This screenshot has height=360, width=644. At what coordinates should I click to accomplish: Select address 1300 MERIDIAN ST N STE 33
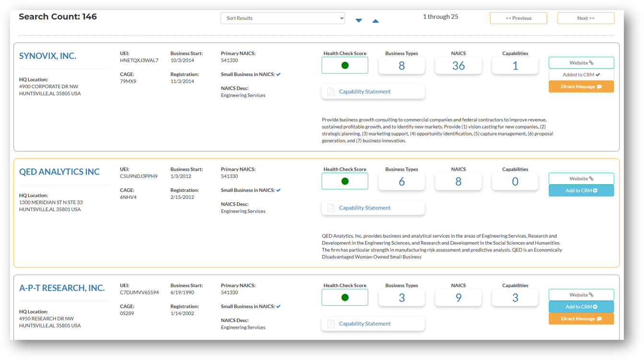51,203
